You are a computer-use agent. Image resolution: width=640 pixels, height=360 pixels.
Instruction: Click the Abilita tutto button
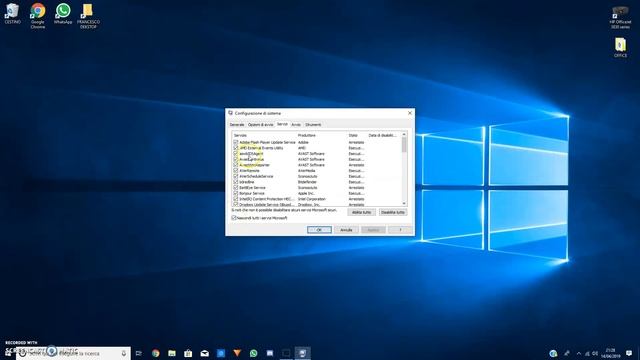coord(361,212)
